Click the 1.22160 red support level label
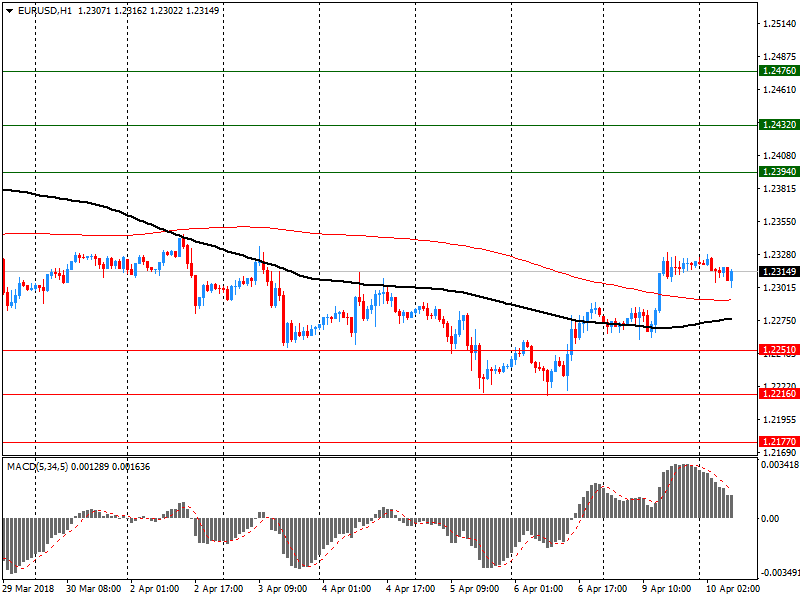 click(x=779, y=393)
